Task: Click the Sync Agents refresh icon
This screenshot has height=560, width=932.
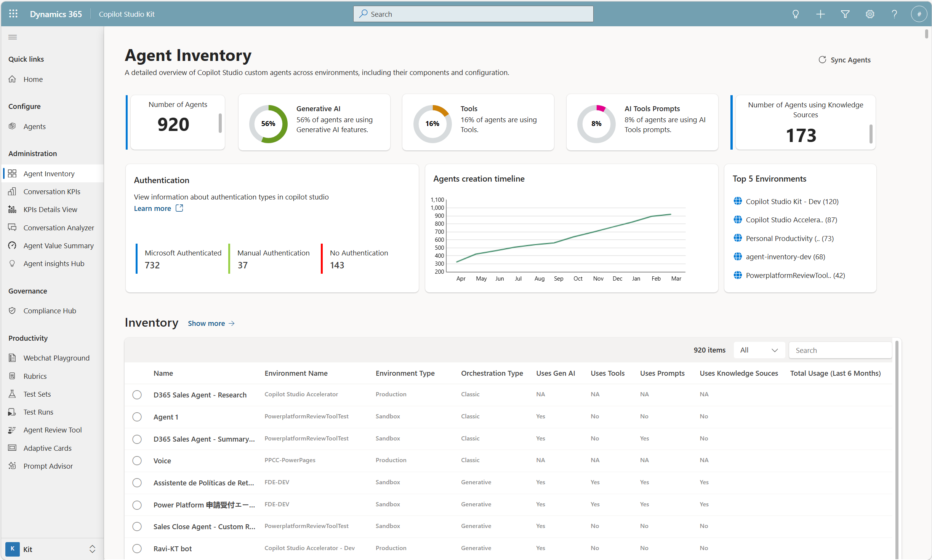Action: click(x=822, y=60)
